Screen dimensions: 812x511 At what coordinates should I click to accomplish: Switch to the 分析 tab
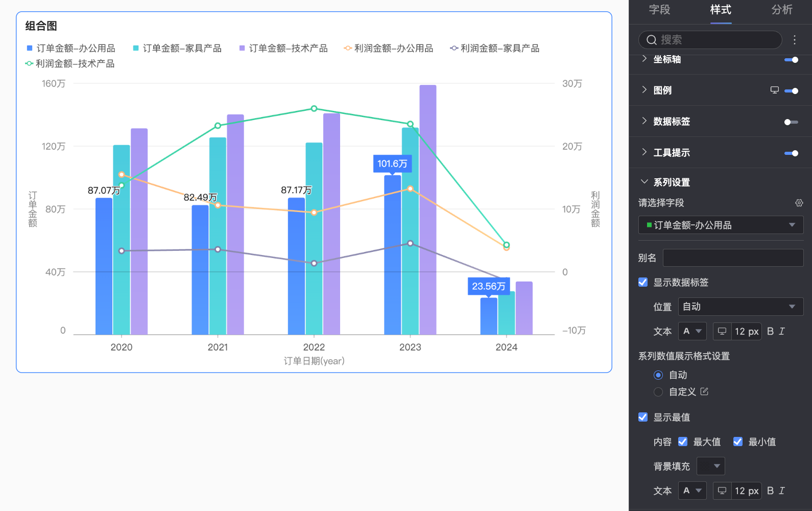(x=782, y=10)
